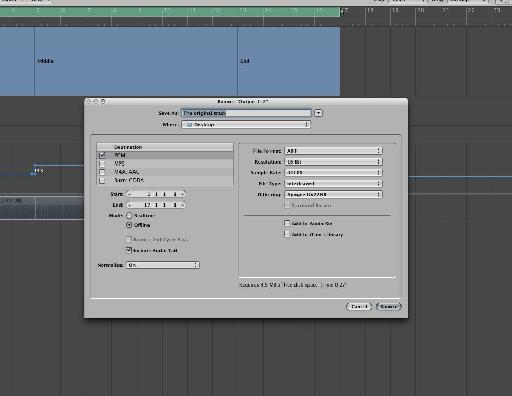This screenshot has height=396, width=512.
Task: Click the Destination column header
Action: 165,147
